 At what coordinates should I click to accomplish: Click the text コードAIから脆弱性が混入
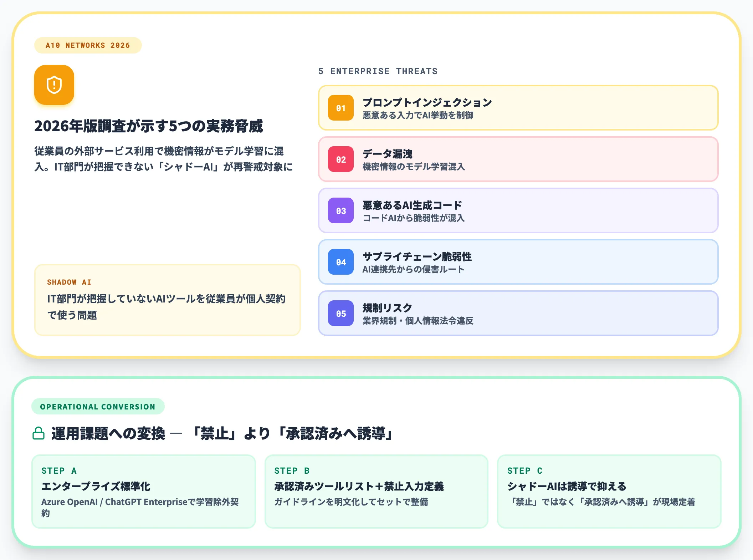(x=414, y=218)
